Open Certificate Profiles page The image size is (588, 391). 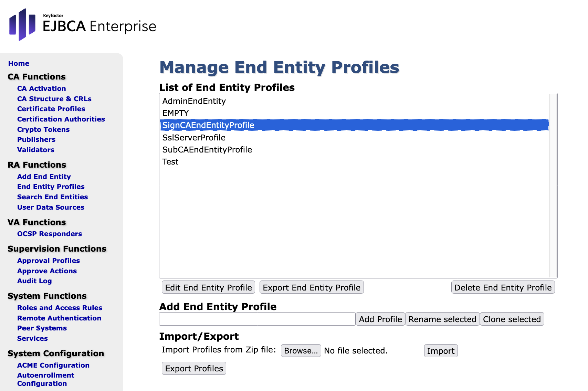click(x=51, y=109)
